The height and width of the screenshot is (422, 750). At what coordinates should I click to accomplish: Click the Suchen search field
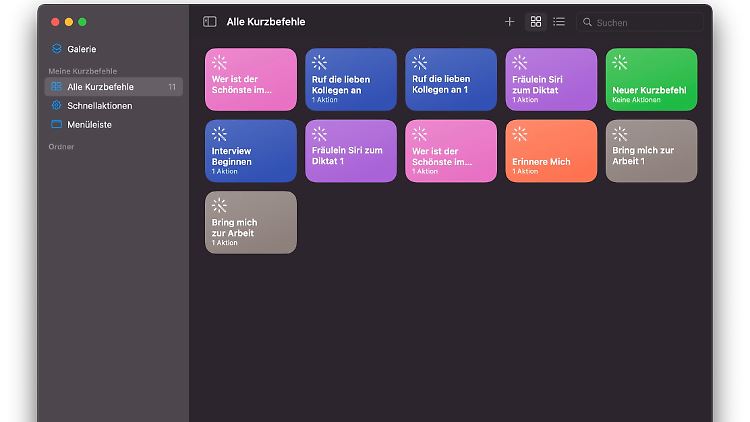[x=645, y=22]
